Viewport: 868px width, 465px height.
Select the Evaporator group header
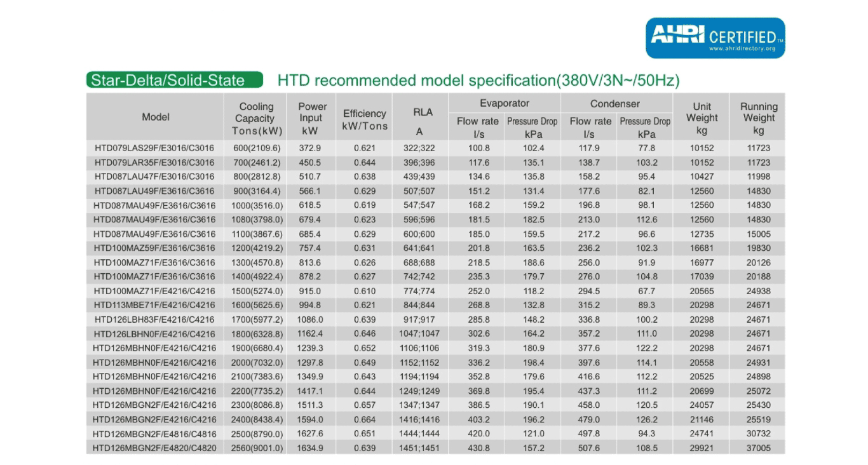(504, 104)
